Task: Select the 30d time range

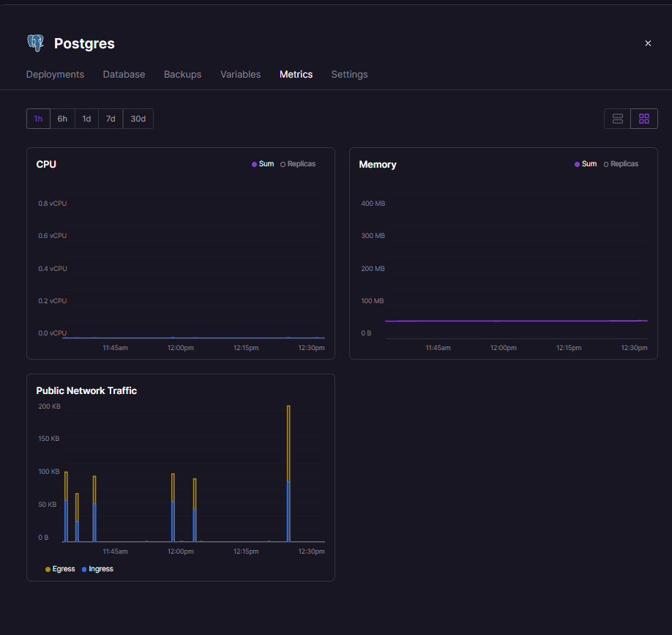Action: click(138, 119)
